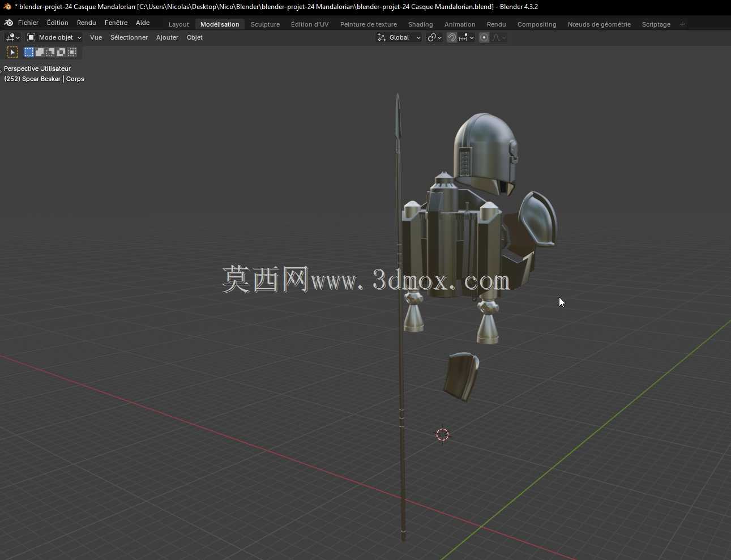This screenshot has width=731, height=560.
Task: Toggle proportional editing on
Action: (484, 37)
